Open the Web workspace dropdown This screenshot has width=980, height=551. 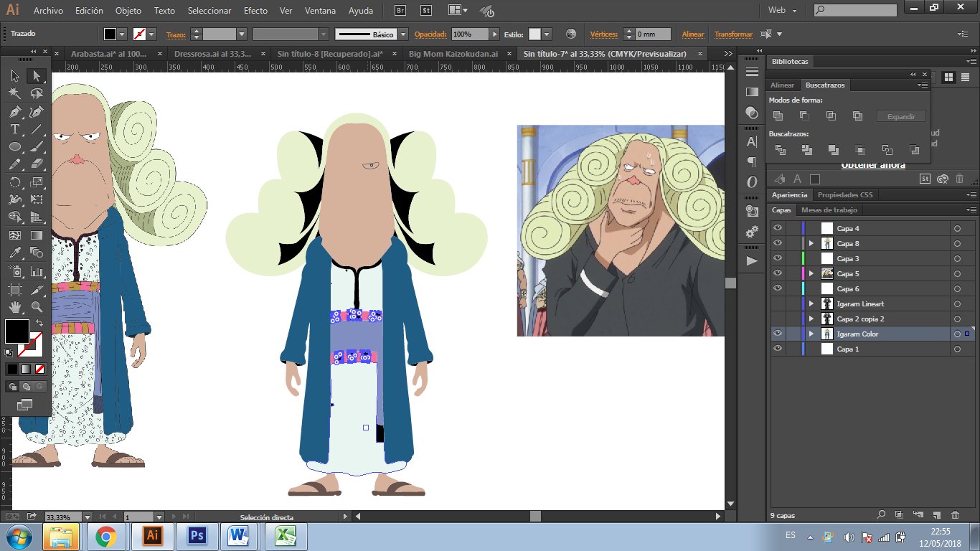tap(783, 11)
